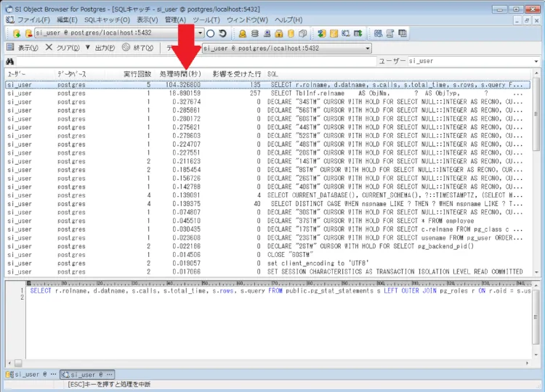Viewport: 545px width, 392px height.
Task: Click the disconnect icon with red mark
Action: [28, 33]
